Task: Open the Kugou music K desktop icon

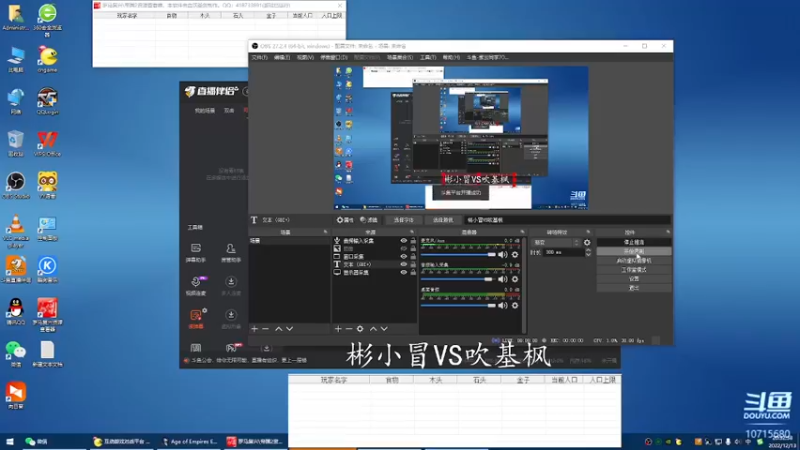Action: point(47,269)
